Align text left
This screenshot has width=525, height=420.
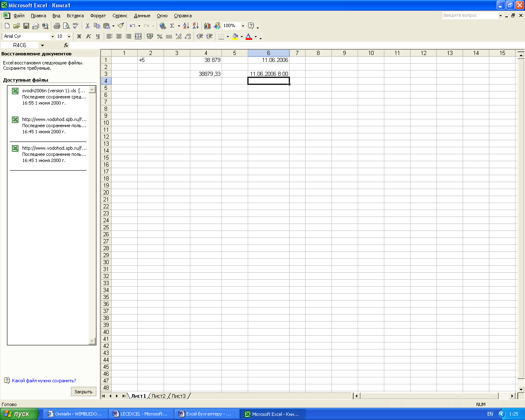coord(110,37)
